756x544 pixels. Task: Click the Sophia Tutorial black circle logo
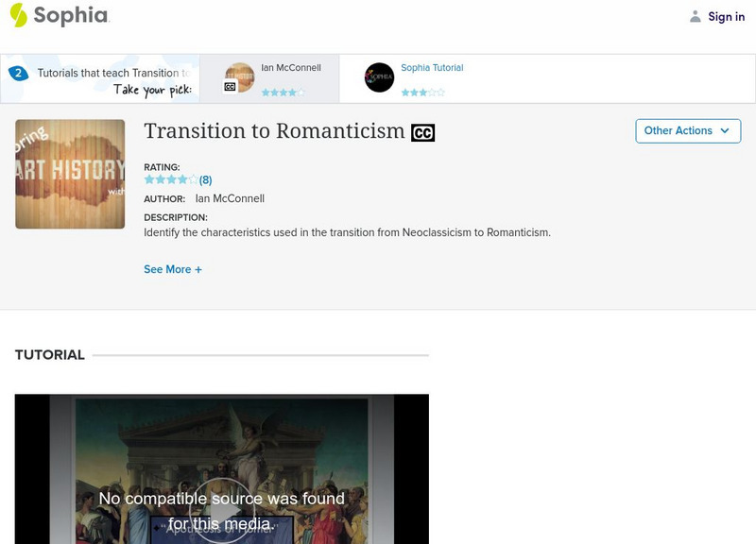click(379, 76)
